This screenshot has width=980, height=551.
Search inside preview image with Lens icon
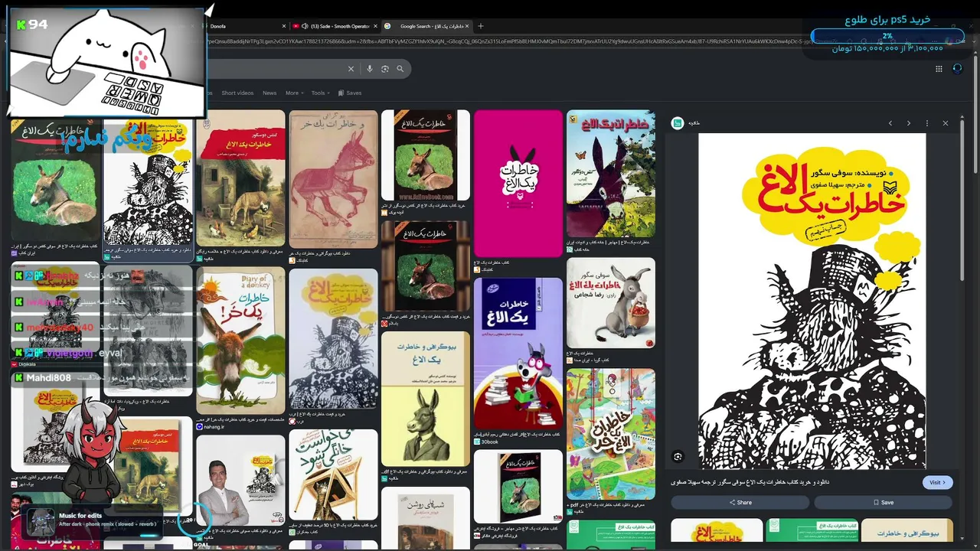pyautogui.click(x=678, y=457)
